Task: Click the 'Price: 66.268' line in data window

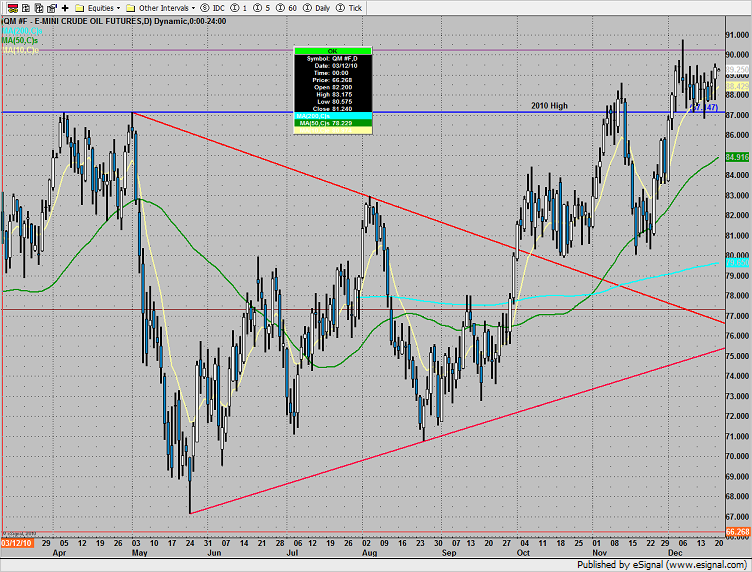Action: point(332,80)
